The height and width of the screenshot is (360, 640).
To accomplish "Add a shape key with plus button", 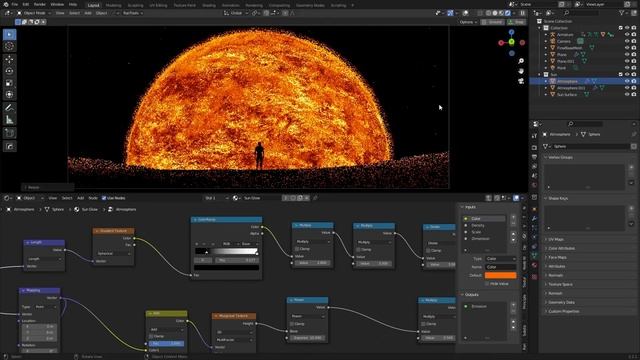I will click(x=631, y=209).
